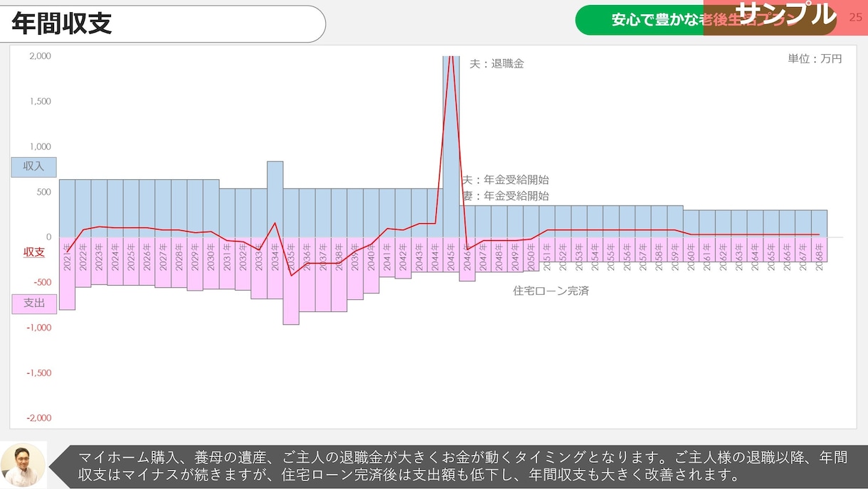Click the 2043年 axis label
868x489 pixels.
click(419, 257)
